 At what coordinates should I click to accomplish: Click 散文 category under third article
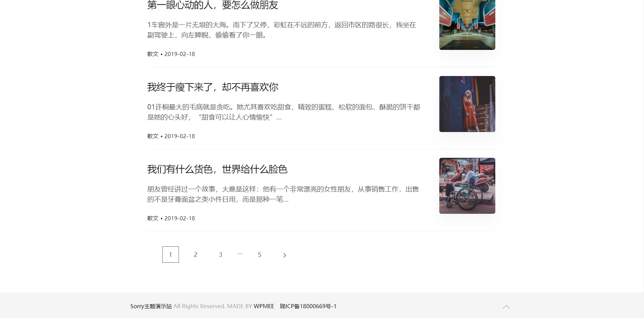[153, 218]
